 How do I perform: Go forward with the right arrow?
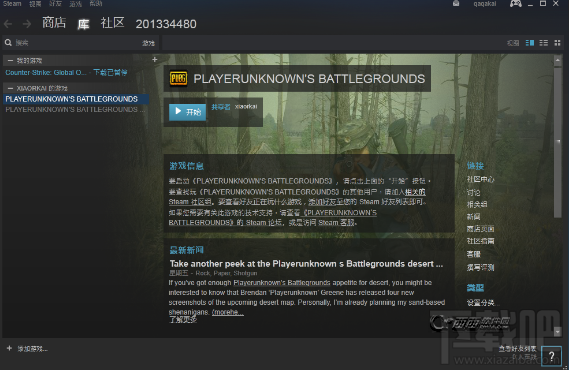[27, 24]
